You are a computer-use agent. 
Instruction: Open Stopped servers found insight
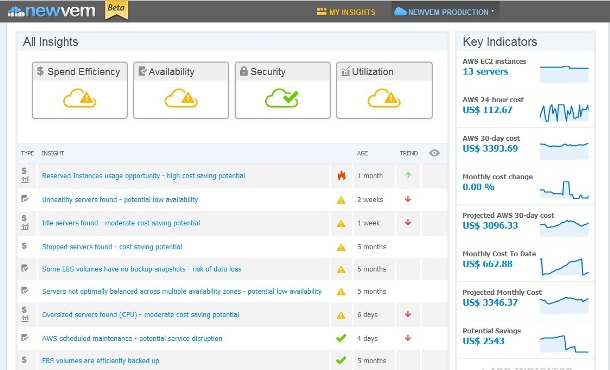pos(112,247)
